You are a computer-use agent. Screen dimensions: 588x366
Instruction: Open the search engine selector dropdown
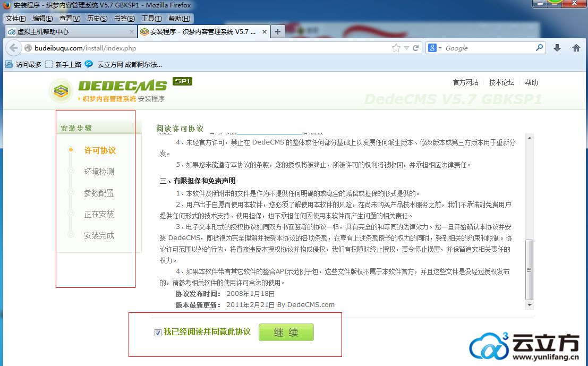pos(440,48)
